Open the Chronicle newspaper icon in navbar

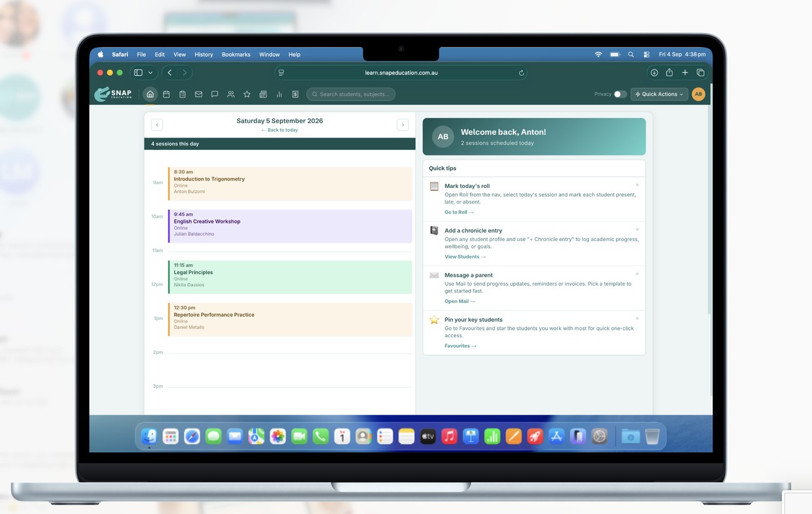263,94
